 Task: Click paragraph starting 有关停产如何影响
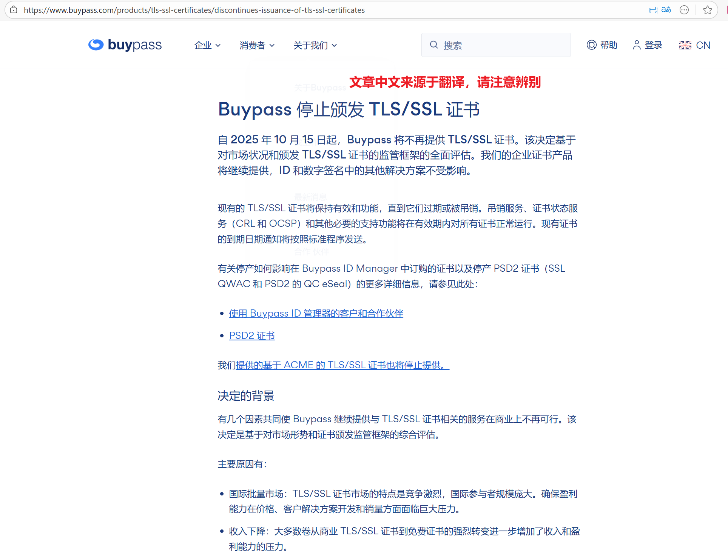[x=391, y=276]
